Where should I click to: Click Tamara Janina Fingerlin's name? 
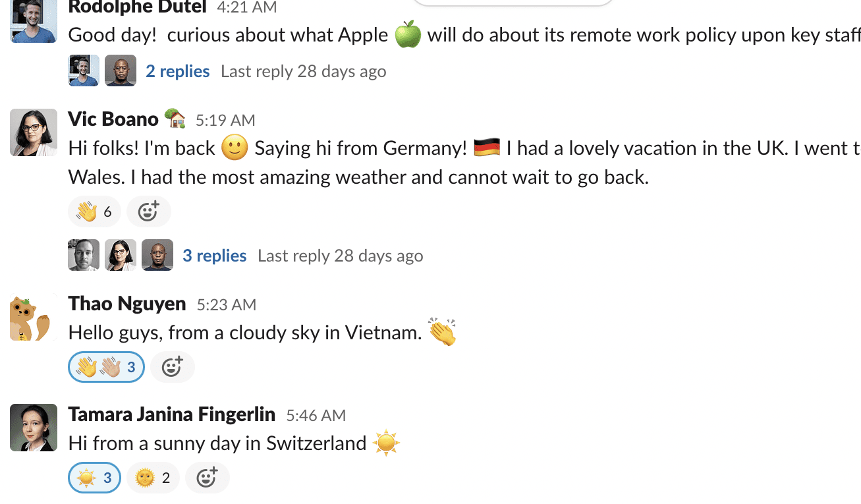click(x=171, y=414)
